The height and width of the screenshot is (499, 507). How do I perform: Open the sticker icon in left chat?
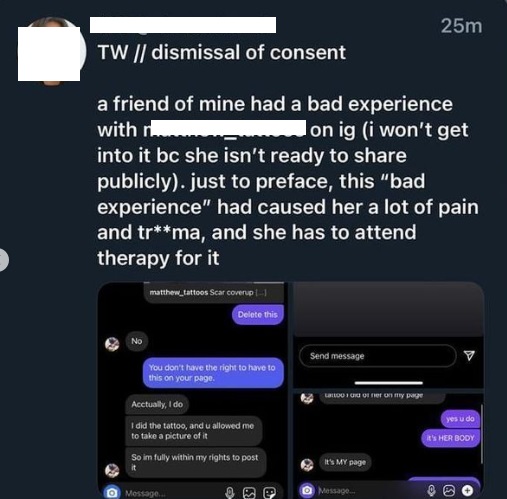[x=269, y=493]
